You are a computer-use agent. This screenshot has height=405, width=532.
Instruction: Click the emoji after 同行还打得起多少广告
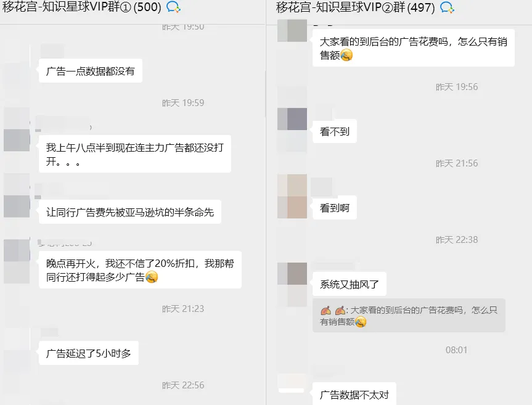152,277
